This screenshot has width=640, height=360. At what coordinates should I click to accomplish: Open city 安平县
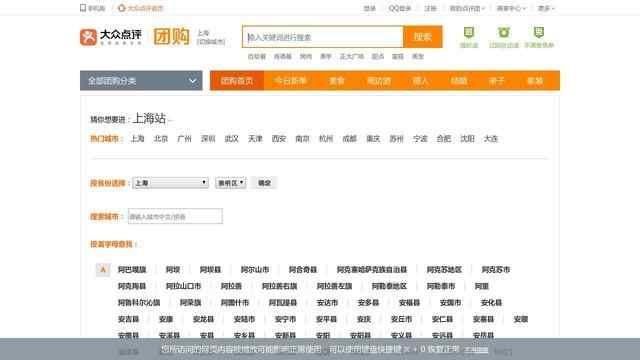click(x=326, y=319)
